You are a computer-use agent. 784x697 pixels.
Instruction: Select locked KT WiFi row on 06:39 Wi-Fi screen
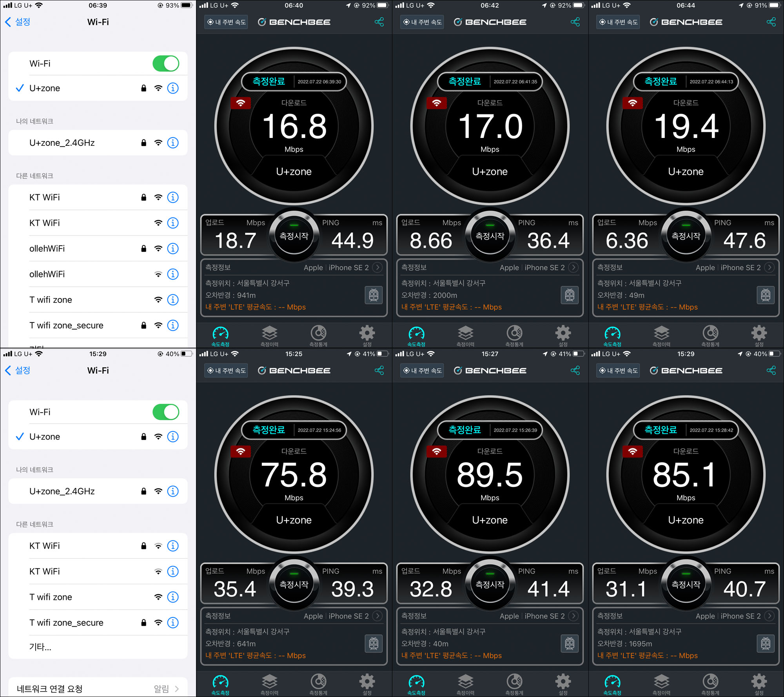point(98,197)
